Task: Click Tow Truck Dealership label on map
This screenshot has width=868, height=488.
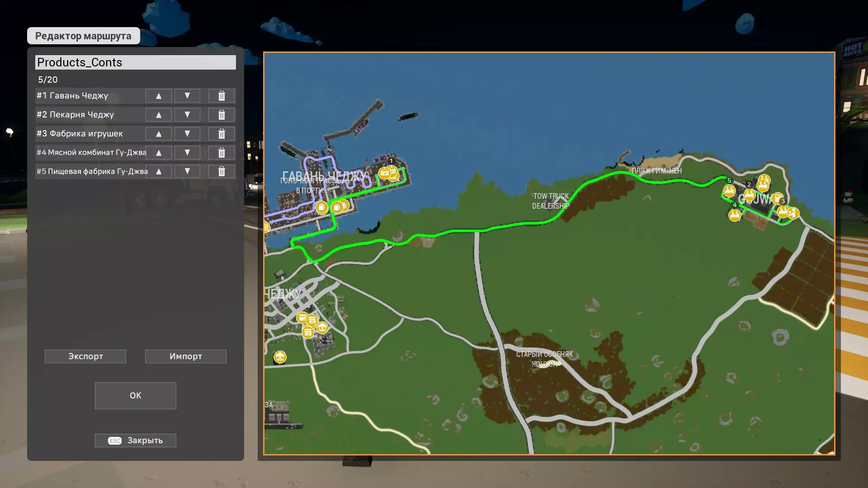Action: [x=550, y=201]
